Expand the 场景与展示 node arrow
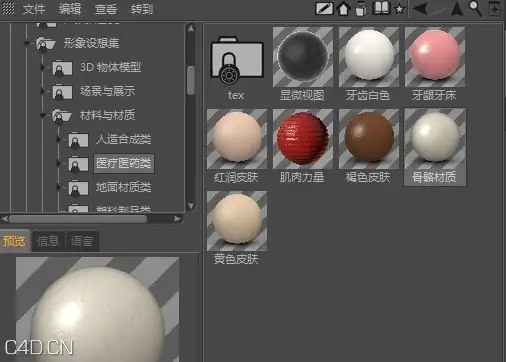This screenshot has height=362, width=506. pyautogui.click(x=42, y=91)
